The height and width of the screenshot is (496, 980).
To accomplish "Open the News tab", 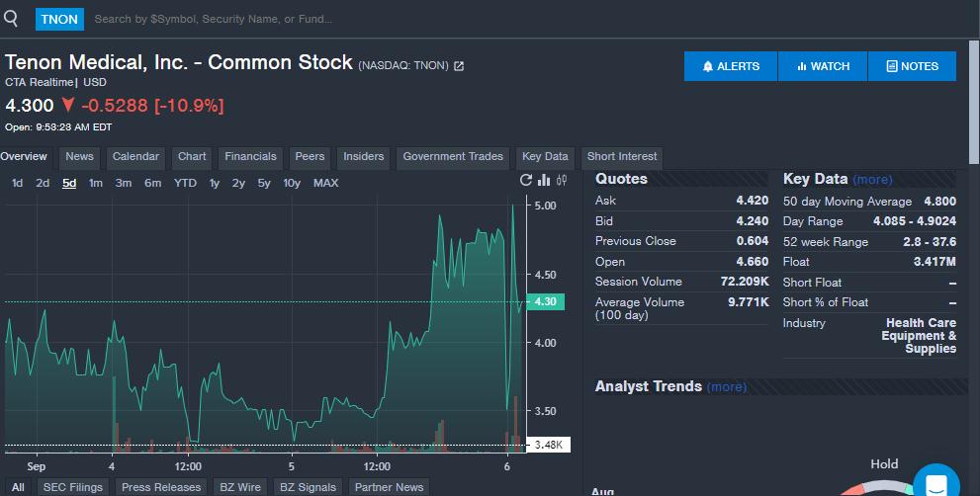I will pyautogui.click(x=79, y=157).
